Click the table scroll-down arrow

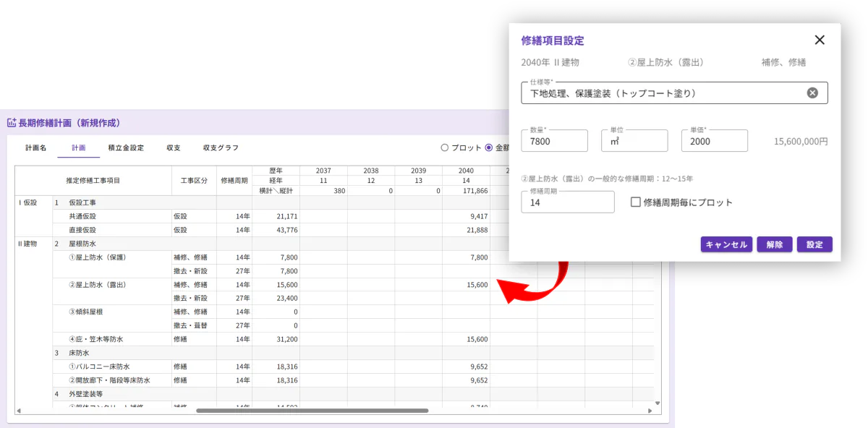658,403
